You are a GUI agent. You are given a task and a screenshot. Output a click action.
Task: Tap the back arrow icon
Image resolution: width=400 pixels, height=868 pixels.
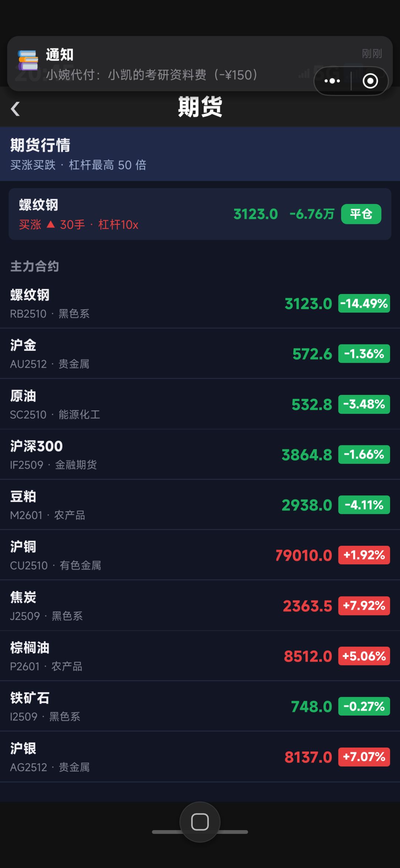(x=15, y=109)
